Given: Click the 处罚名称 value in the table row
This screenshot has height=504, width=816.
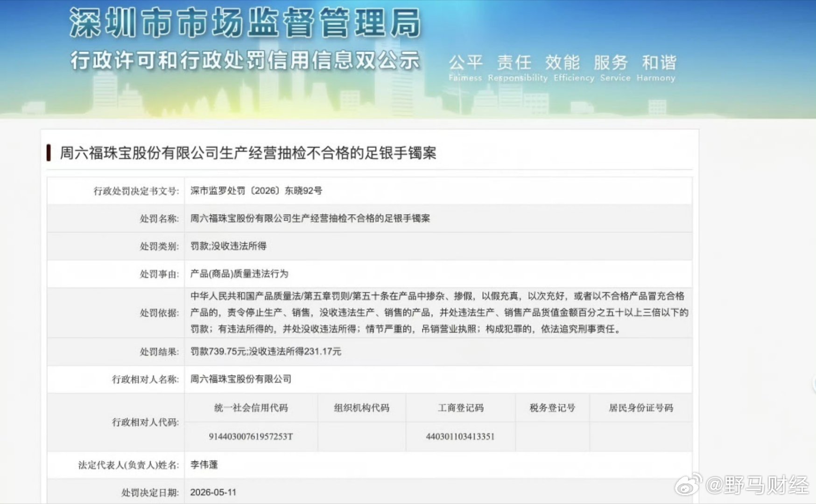Looking at the screenshot, I should tap(310, 218).
